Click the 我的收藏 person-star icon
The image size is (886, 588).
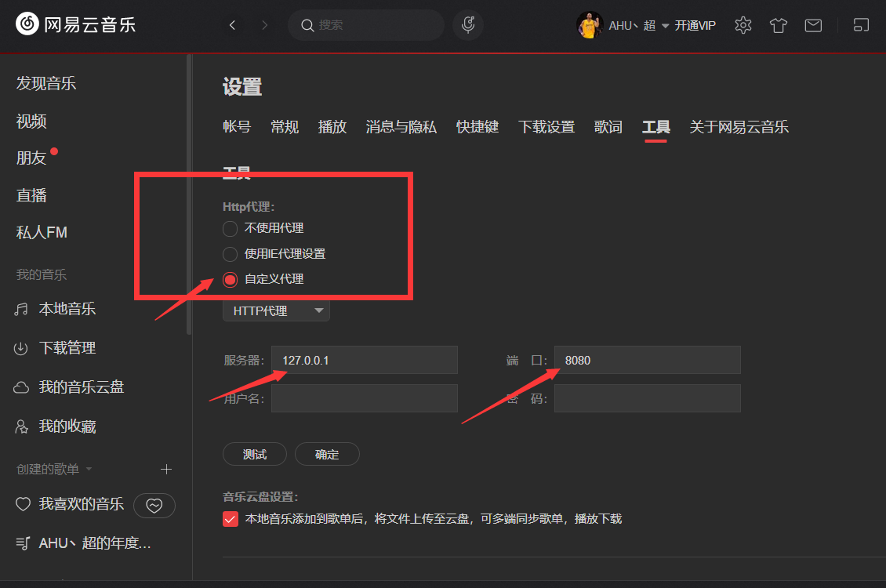(21, 426)
